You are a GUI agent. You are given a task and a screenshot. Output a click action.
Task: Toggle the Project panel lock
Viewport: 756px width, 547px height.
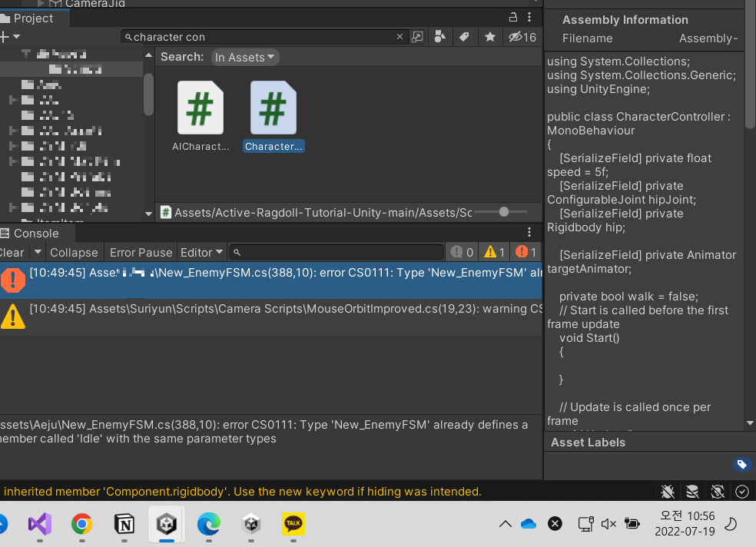pos(513,18)
